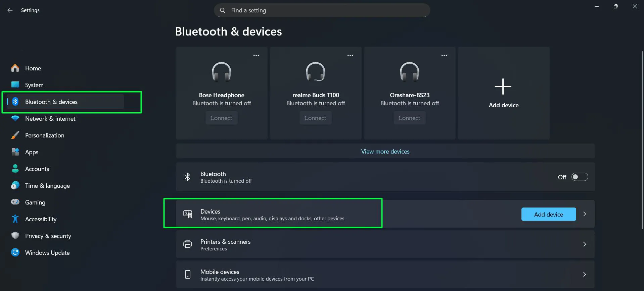Click the Printers & scanners printer icon
The image size is (644, 291).
[x=188, y=244]
